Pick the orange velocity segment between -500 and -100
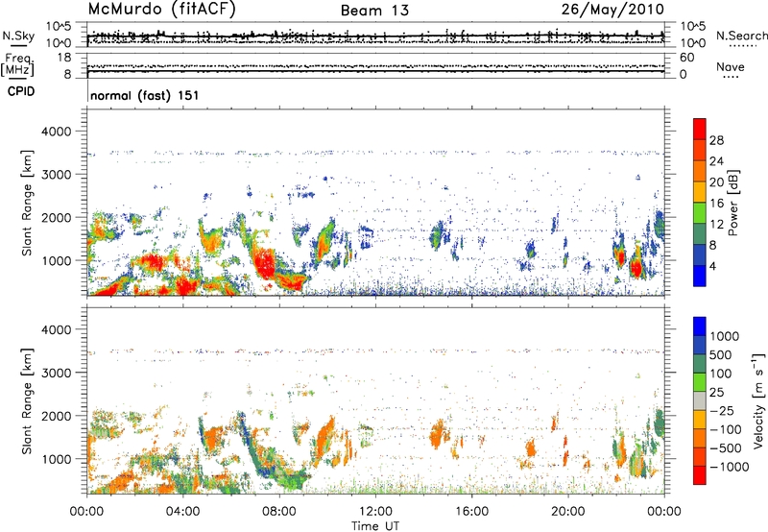 tap(700, 438)
